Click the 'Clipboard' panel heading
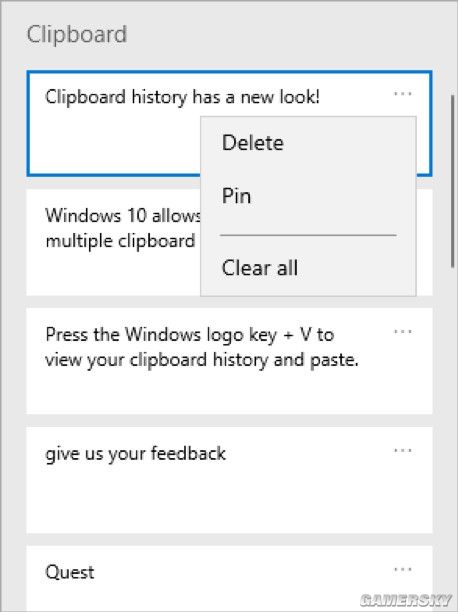Viewport: 458px width, 612px height. (77, 35)
